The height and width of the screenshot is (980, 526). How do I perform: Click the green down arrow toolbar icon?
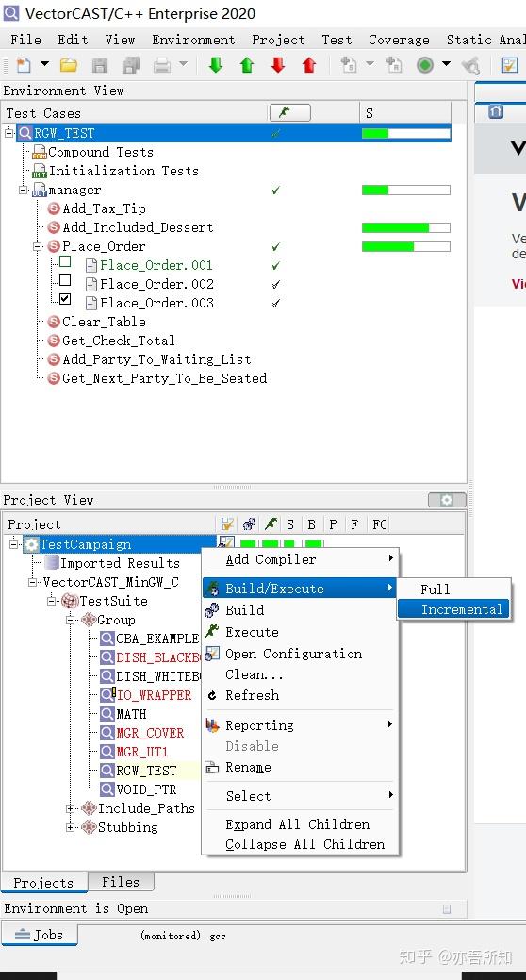[x=216, y=65]
